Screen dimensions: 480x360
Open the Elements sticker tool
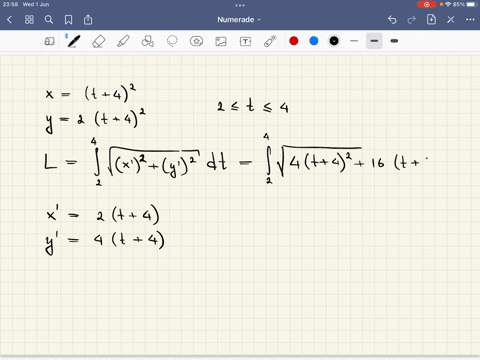tap(196, 41)
